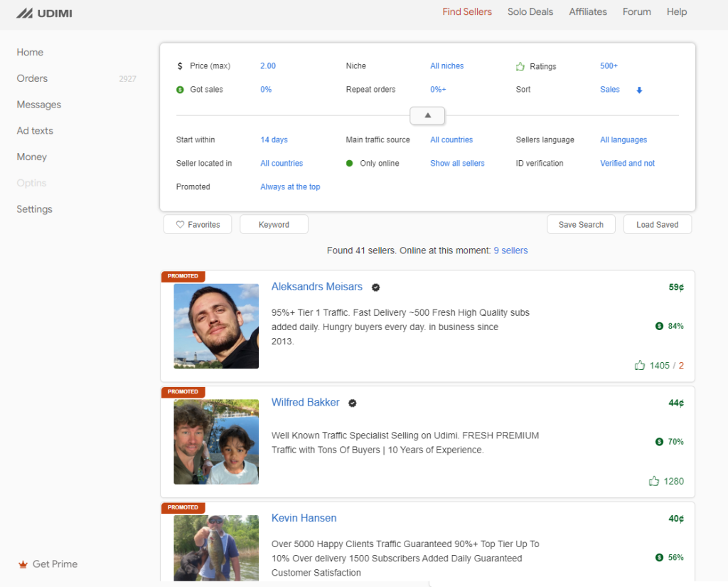
Task: Click the green thumbs-up Ratings icon
Action: (520, 66)
